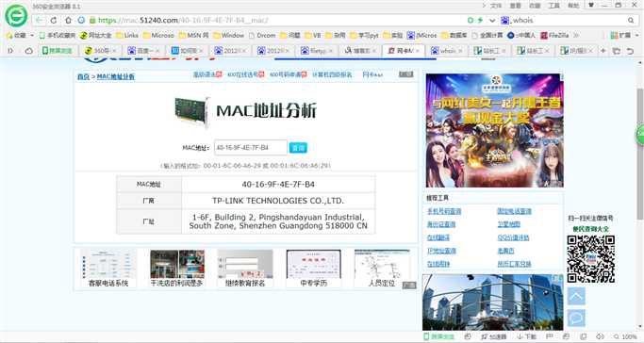The height and width of the screenshot is (343, 644).
Task: Open the 帮助 menu
Action: coord(573,6)
